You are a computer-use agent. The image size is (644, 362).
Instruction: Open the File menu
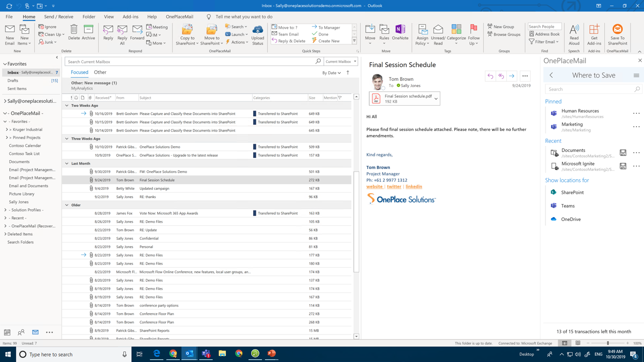tap(9, 17)
